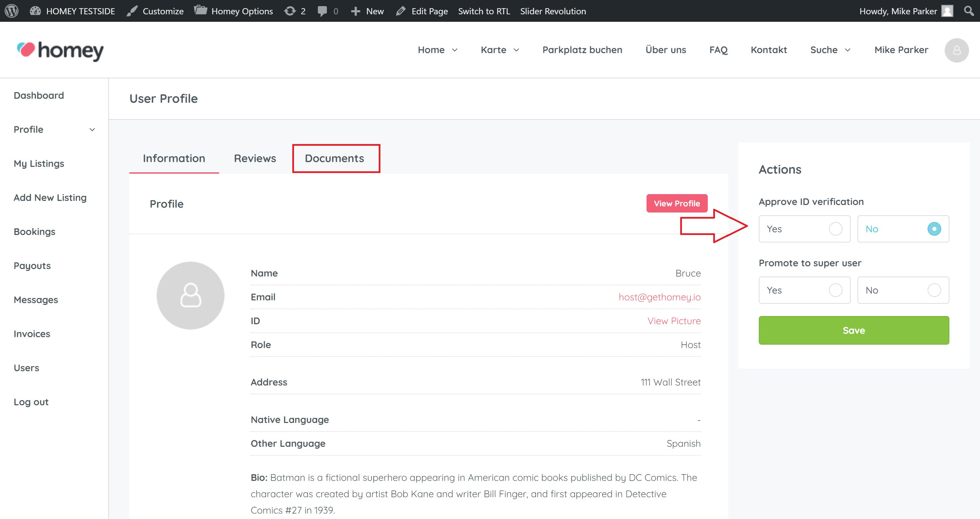The width and height of the screenshot is (980, 519).
Task: Open Parkplatz buchen menu item
Action: 582,50
